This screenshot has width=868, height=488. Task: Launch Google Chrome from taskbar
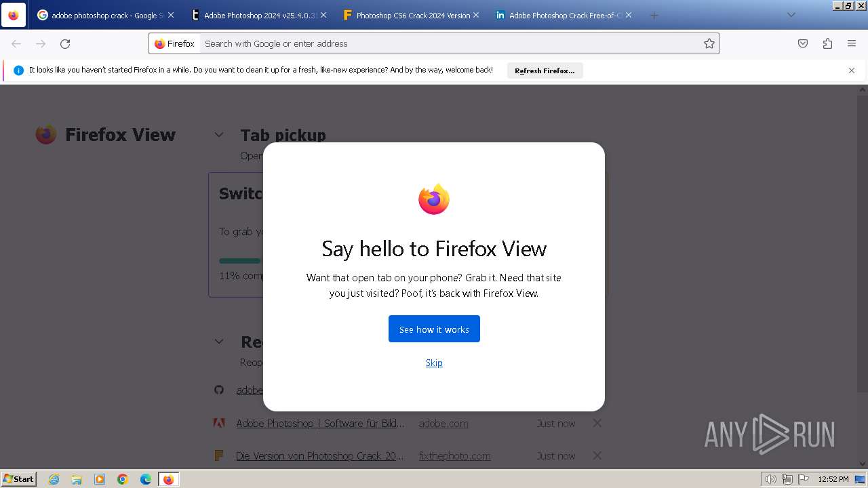coord(123,479)
